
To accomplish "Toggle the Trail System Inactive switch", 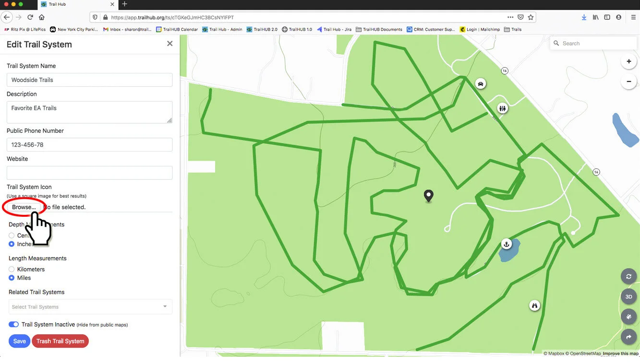I will pos(13,325).
